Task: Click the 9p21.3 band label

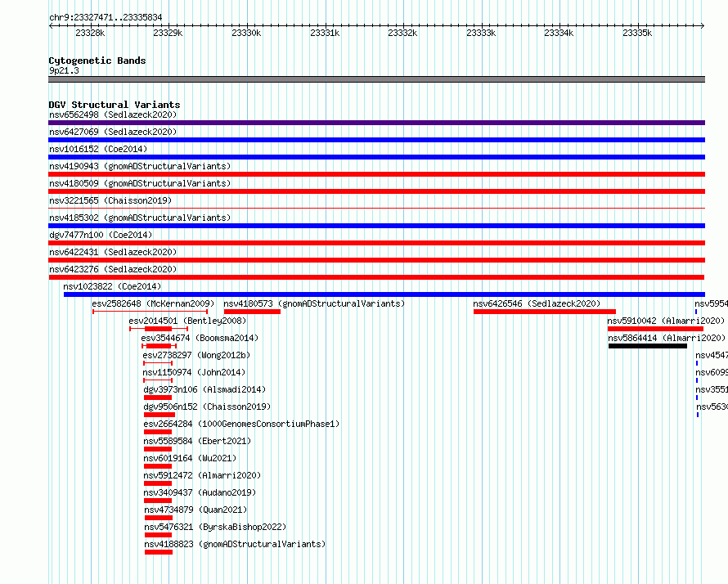Action: pyautogui.click(x=64, y=70)
